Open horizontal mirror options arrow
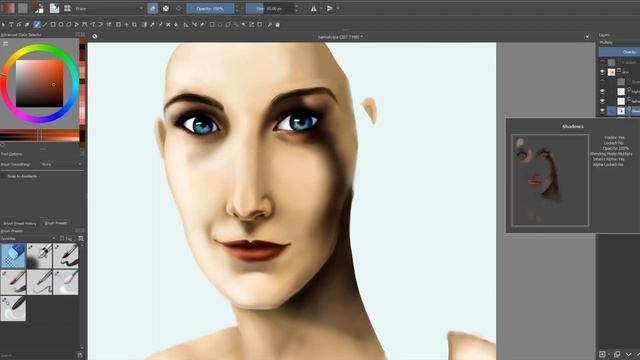Screen dimensions: 640x360 (321, 8)
